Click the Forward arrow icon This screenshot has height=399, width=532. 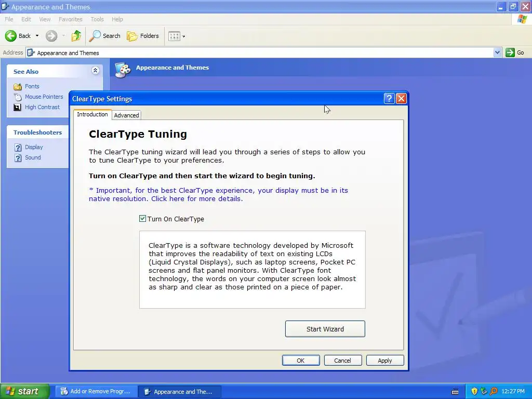pos(51,36)
